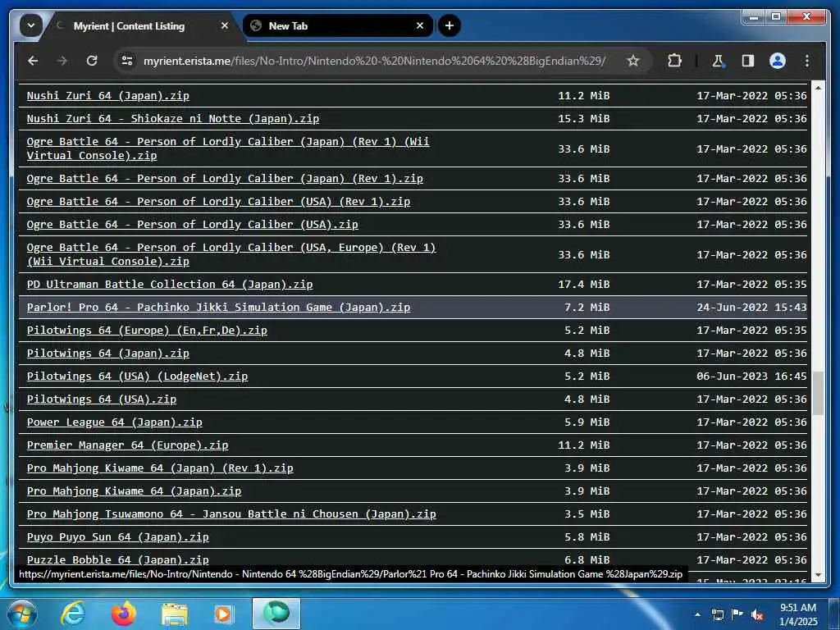Click the taskbar clock 9:51 AM
Image resolution: width=840 pixels, height=630 pixels.
(x=798, y=608)
